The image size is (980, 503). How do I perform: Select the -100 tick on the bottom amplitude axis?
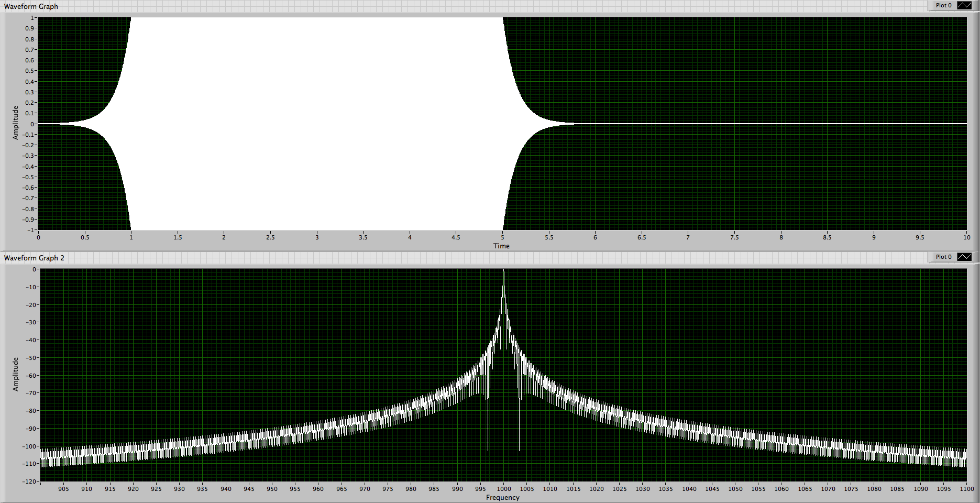(30, 446)
